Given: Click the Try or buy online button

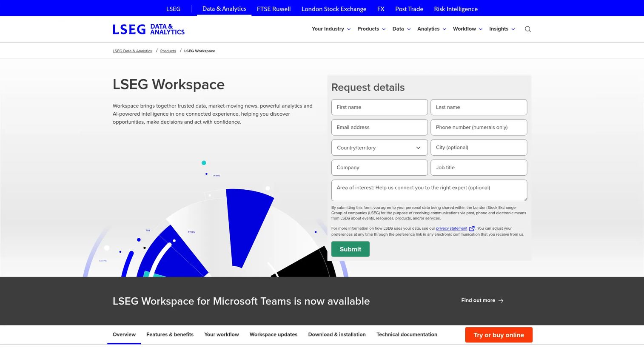Looking at the screenshot, I should 499,335.
